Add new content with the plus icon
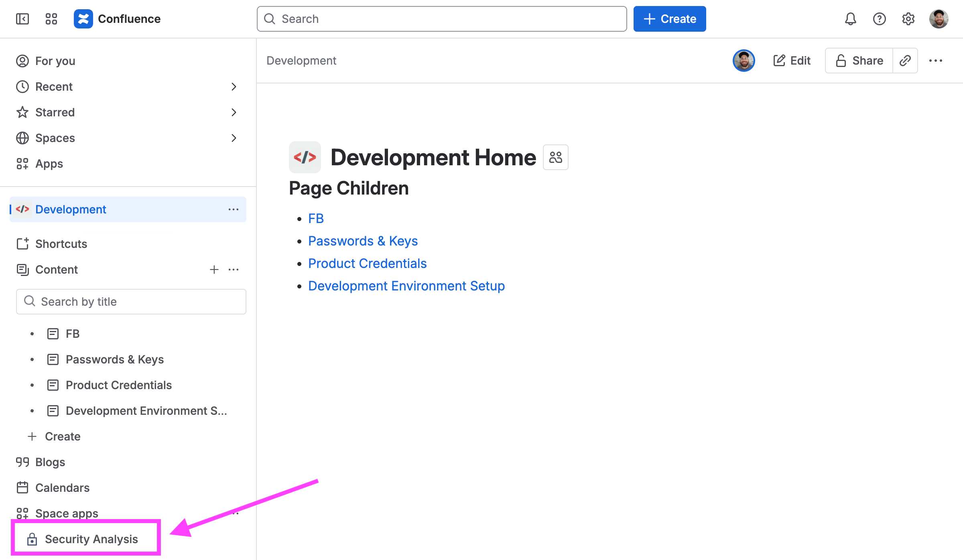The width and height of the screenshot is (963, 560). (x=214, y=270)
